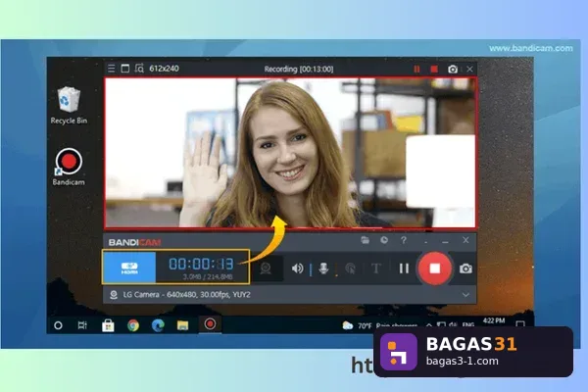
Task: Open Bandicam help question mark
Action: (x=404, y=240)
